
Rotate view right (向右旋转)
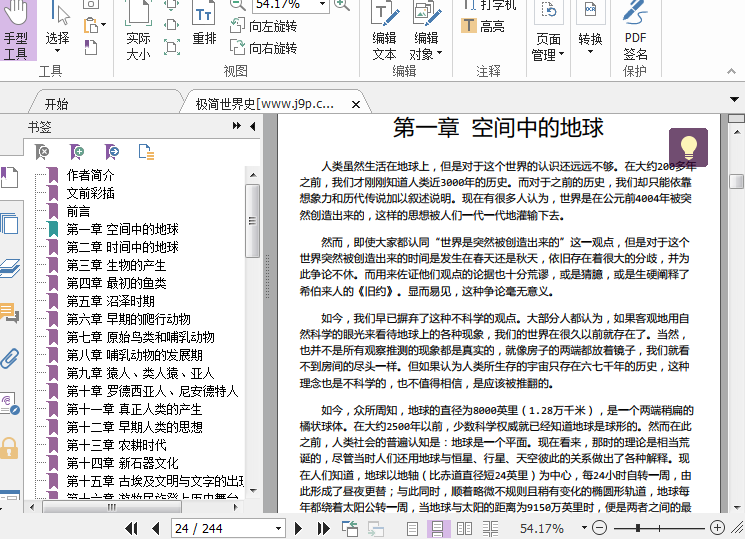click(264, 48)
